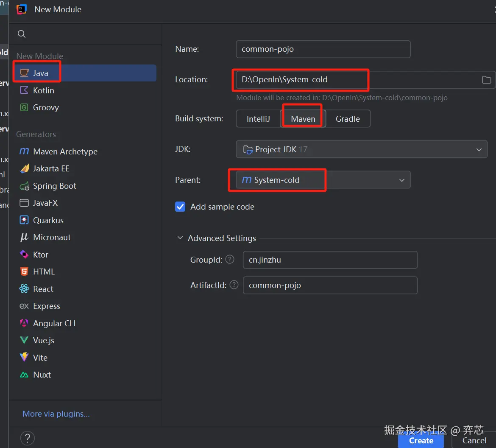Browse for location with folder icon
The height and width of the screenshot is (448, 496).
(486, 80)
